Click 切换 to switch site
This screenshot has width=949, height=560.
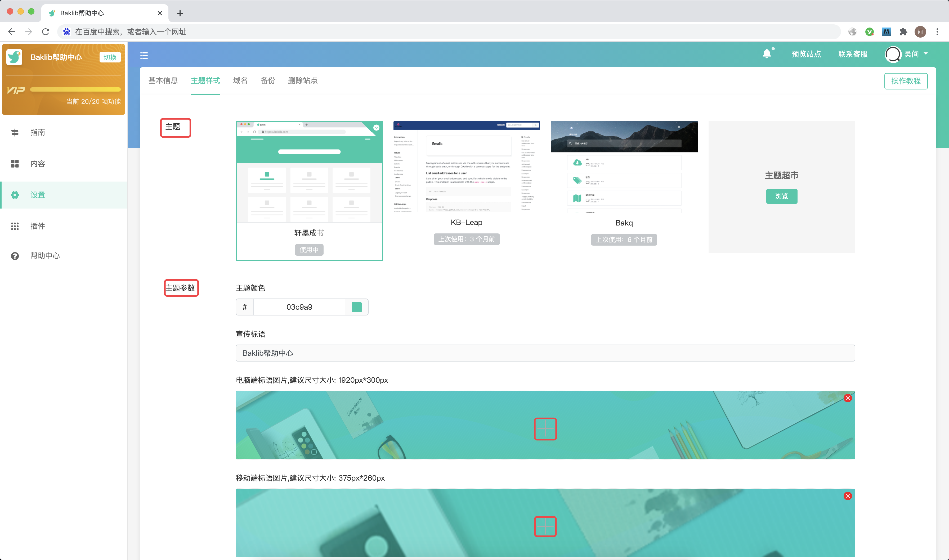pos(110,57)
